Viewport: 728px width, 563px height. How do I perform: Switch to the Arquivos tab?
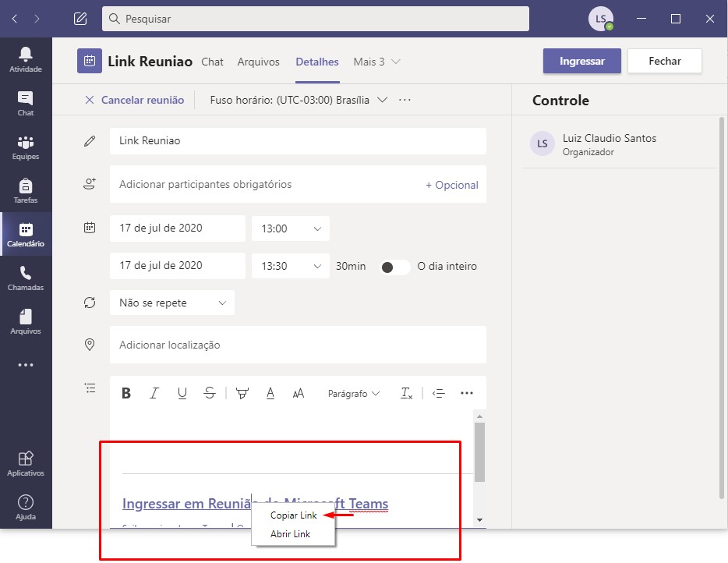(258, 62)
